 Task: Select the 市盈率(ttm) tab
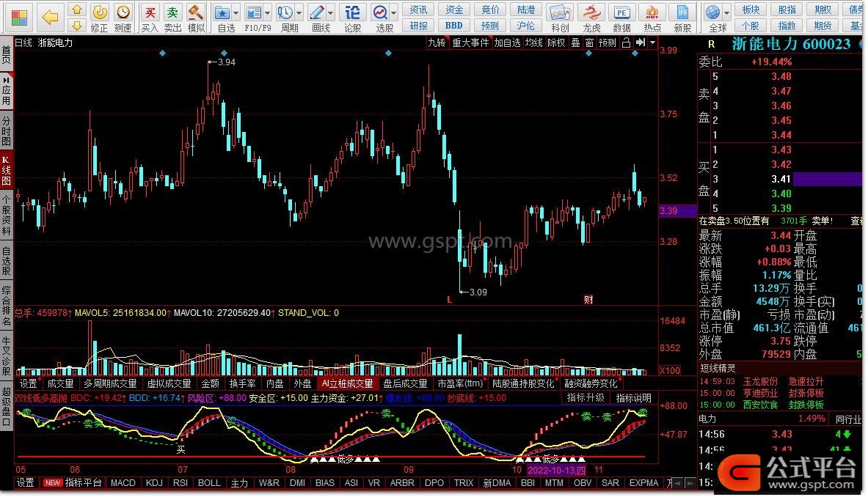point(460,383)
